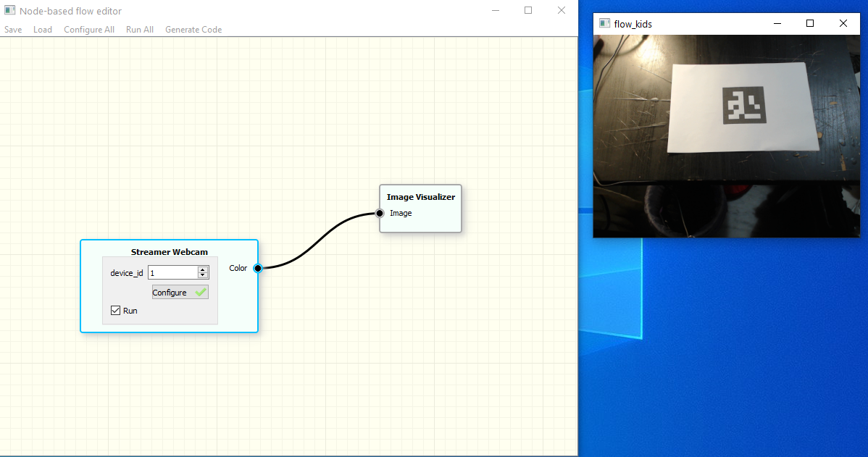Open the Load menu item
This screenshot has width=868, height=457.
click(x=43, y=29)
